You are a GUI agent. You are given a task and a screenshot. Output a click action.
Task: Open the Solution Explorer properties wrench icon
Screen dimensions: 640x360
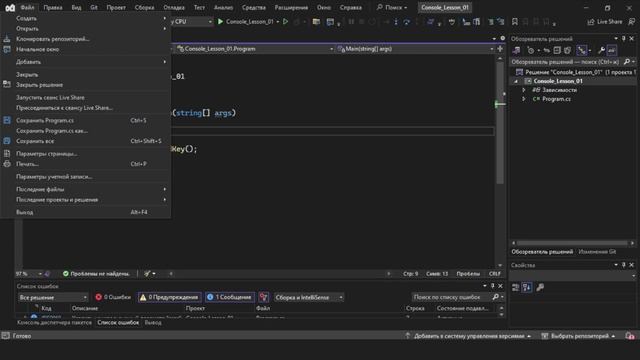(x=601, y=51)
